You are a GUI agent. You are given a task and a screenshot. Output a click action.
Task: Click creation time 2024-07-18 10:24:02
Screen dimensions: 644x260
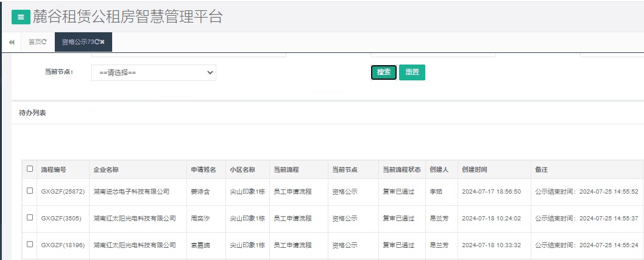click(491, 219)
